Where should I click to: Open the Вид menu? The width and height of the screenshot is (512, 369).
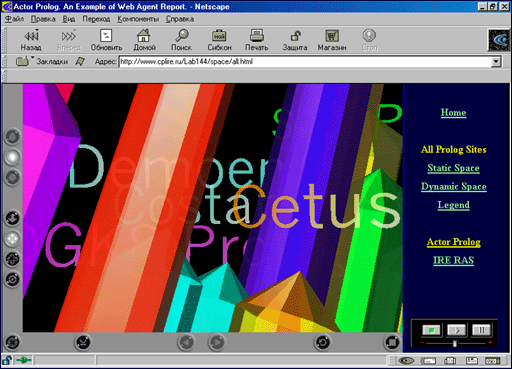(69, 19)
